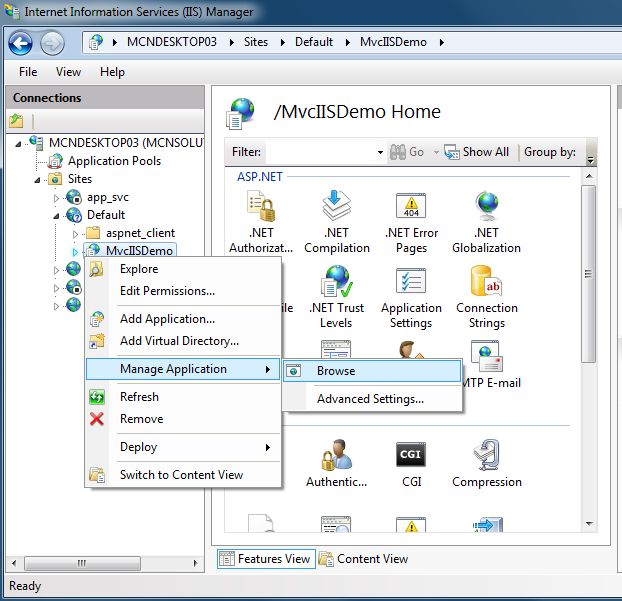The height and width of the screenshot is (601, 622).
Task: Choose Add Application... menu entry
Action: 183,319
